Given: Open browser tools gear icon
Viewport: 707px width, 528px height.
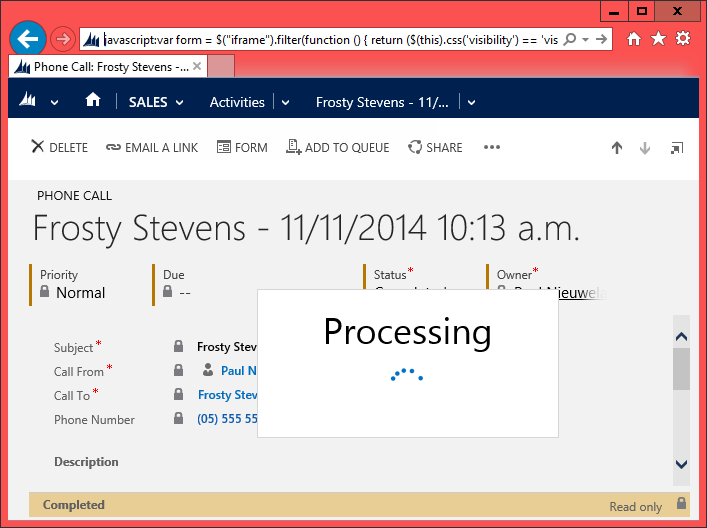Looking at the screenshot, I should tap(683, 39).
